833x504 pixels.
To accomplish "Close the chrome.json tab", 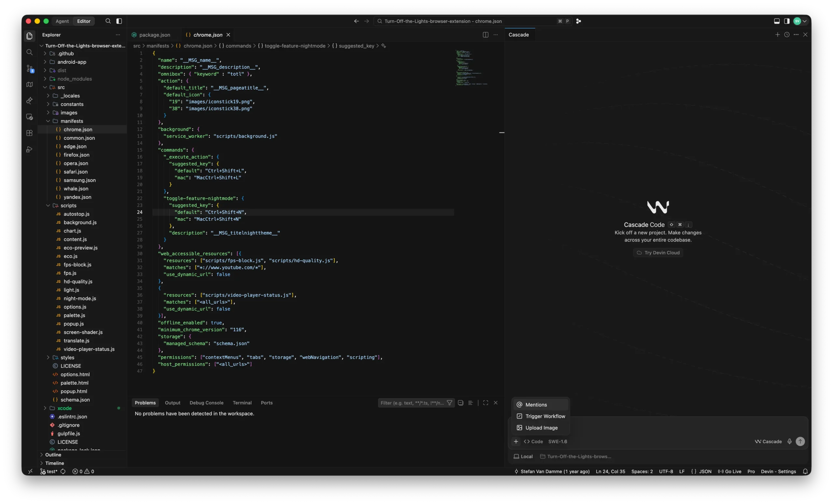I will [x=228, y=35].
